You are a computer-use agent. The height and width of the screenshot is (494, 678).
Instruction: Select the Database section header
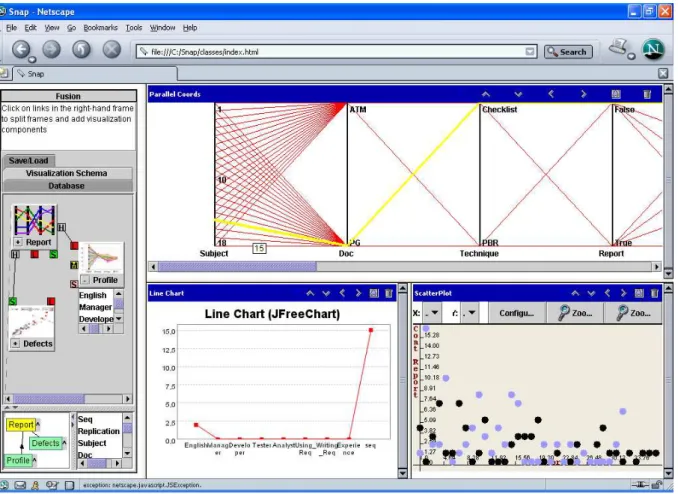67,186
